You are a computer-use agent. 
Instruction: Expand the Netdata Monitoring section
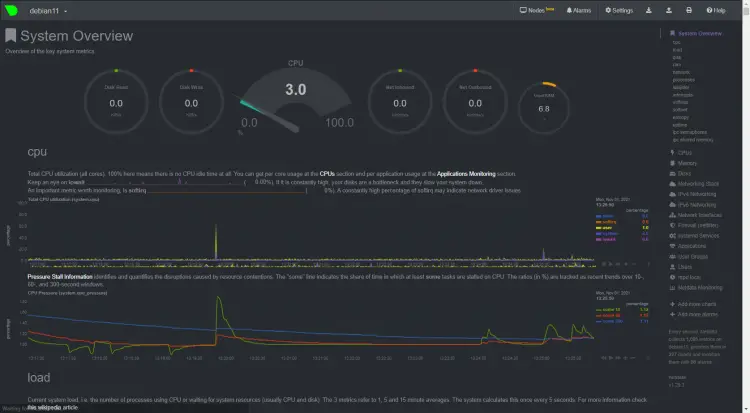point(700,288)
